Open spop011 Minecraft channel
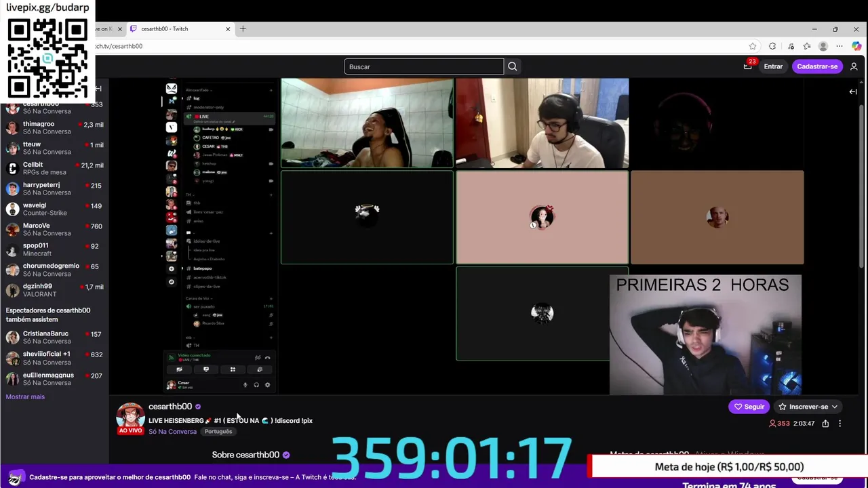This screenshot has height=488, width=868. [x=54, y=250]
